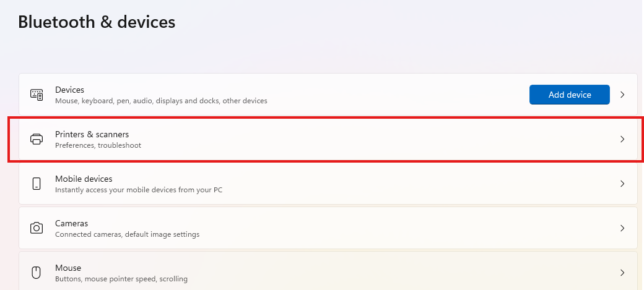Screen dimensions: 644x290
Task: Click the Mouse row icon
Action: (x=37, y=273)
